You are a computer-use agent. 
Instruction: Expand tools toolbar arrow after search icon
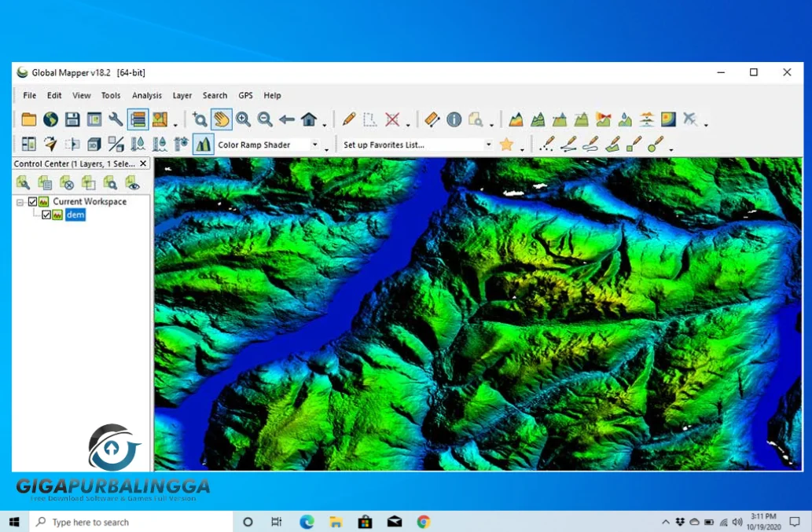(x=491, y=125)
